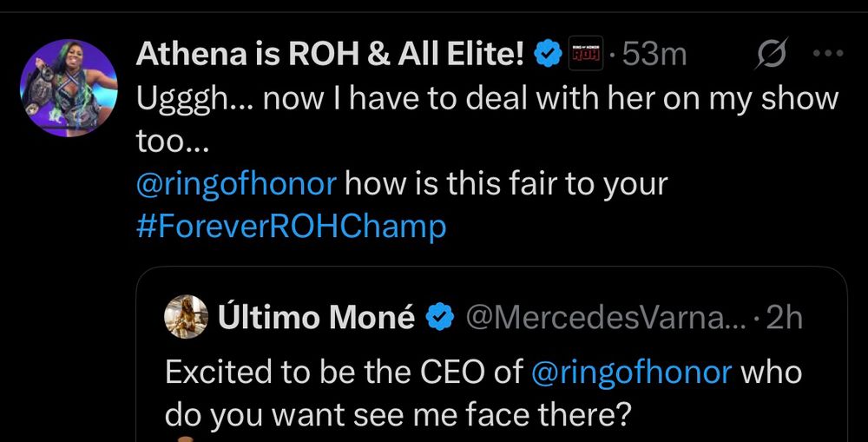Open @ringofhonor mention in the quoted tweet
Viewport: 868px width, 442px height.
(x=633, y=373)
